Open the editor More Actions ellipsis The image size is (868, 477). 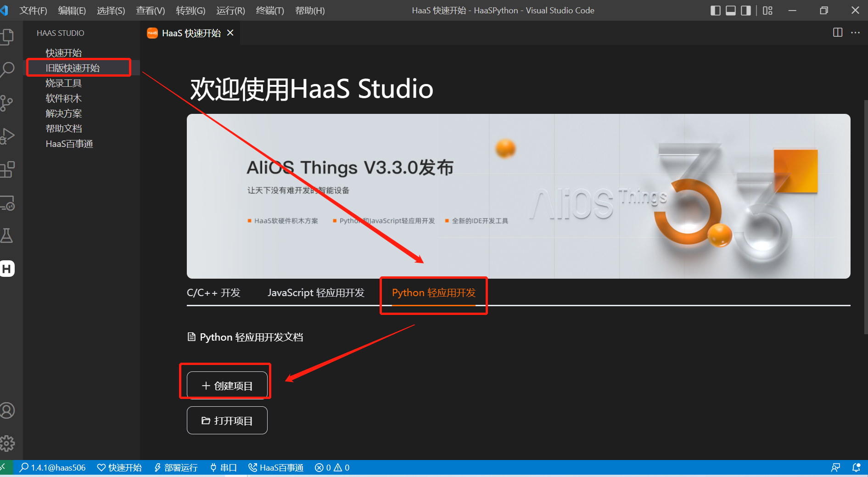pos(855,33)
